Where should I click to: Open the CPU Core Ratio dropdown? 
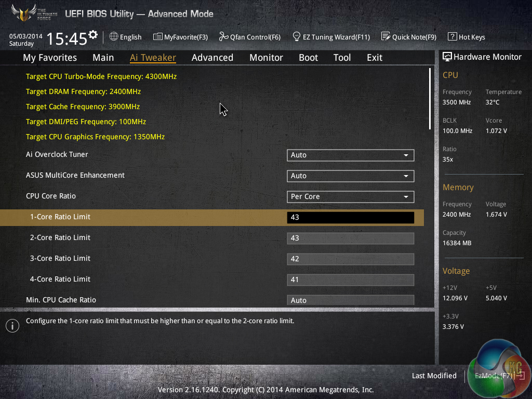351,197
